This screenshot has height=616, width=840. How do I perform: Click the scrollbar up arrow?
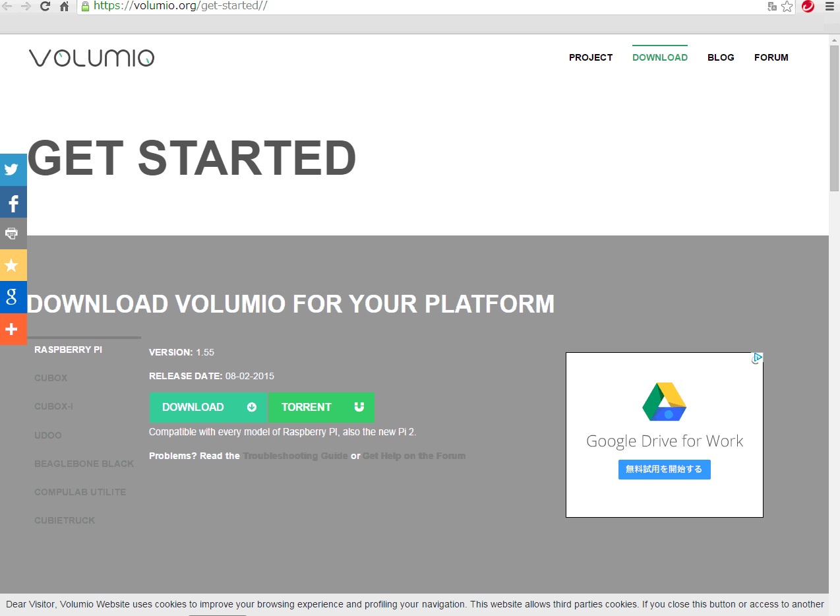pyautogui.click(x=834, y=40)
